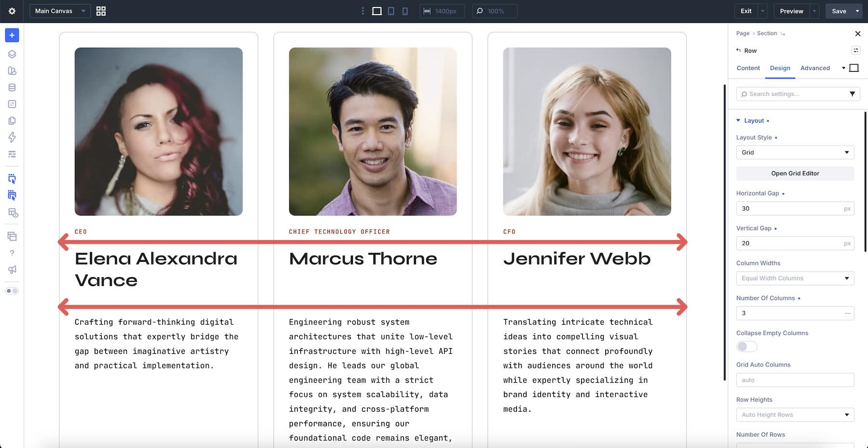Viewport: 868px width, 448px height.
Task: Toggle the upper click-mode cursor icon
Action: pyautogui.click(x=12, y=179)
